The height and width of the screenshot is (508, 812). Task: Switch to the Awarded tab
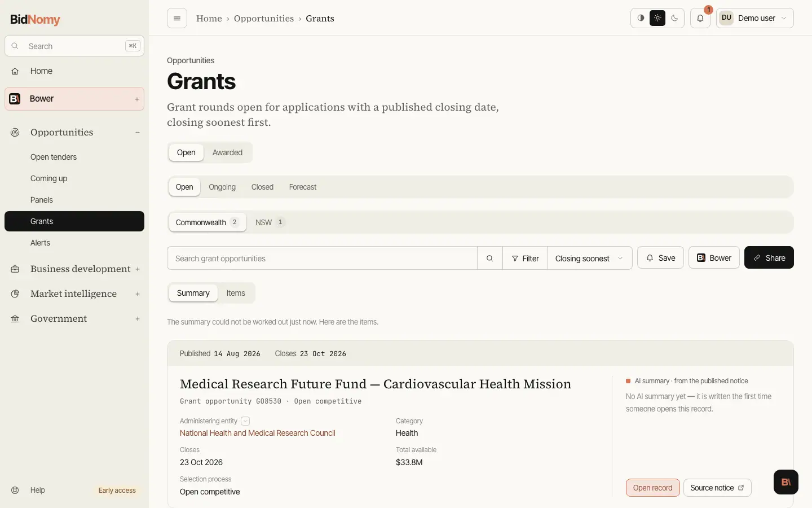(x=227, y=152)
